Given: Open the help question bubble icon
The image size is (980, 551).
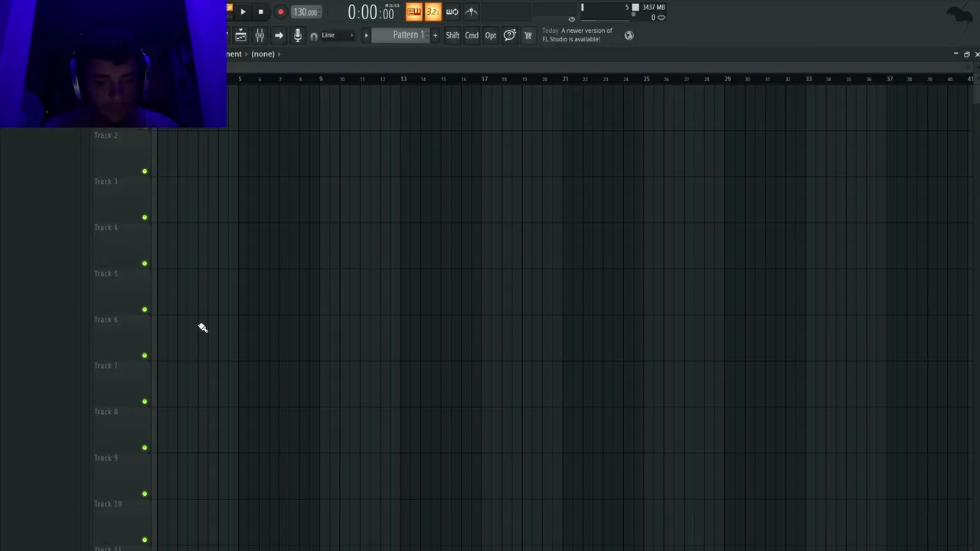Looking at the screenshot, I should click(509, 35).
